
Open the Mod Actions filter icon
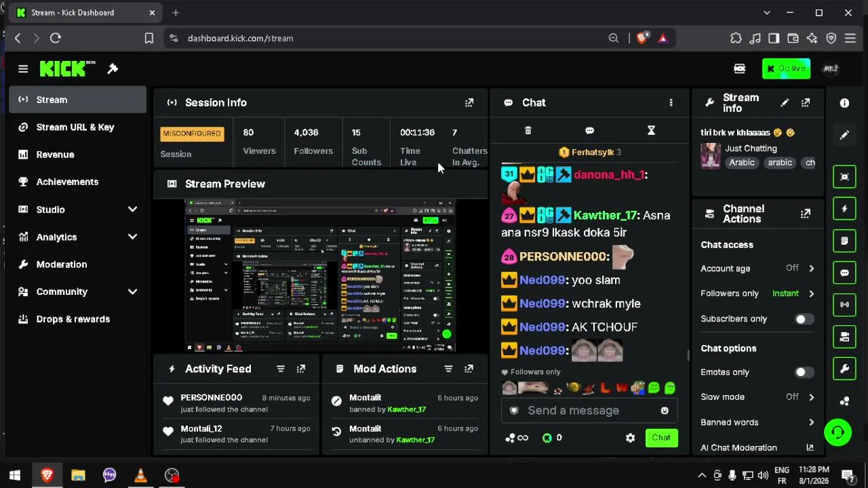click(x=448, y=369)
